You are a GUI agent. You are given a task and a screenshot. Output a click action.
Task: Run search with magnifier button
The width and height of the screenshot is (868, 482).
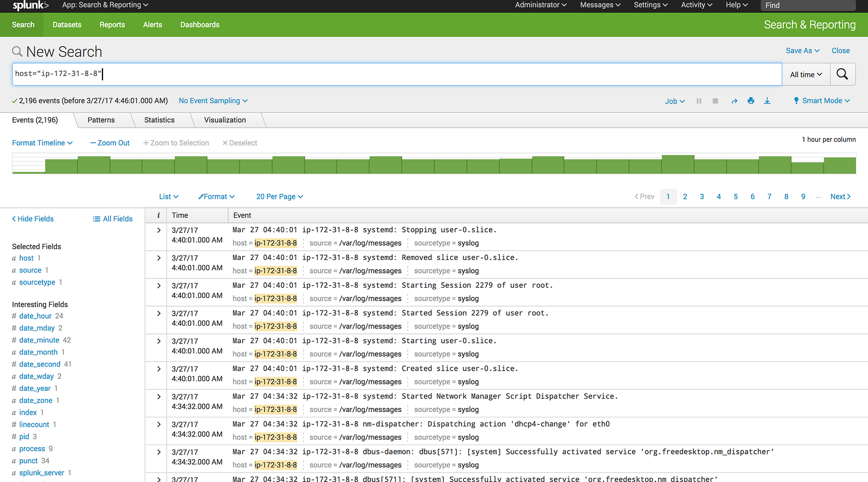[x=843, y=74]
